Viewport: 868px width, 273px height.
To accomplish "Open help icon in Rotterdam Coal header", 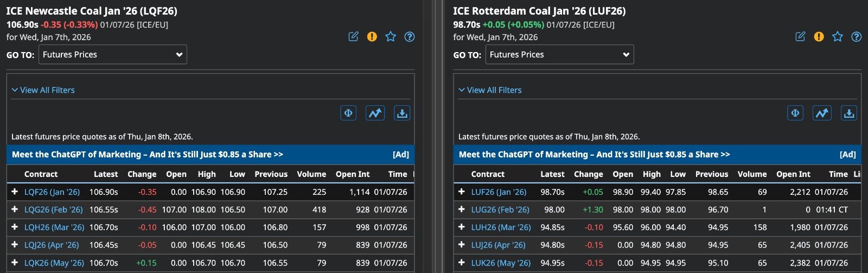I will coord(856,37).
